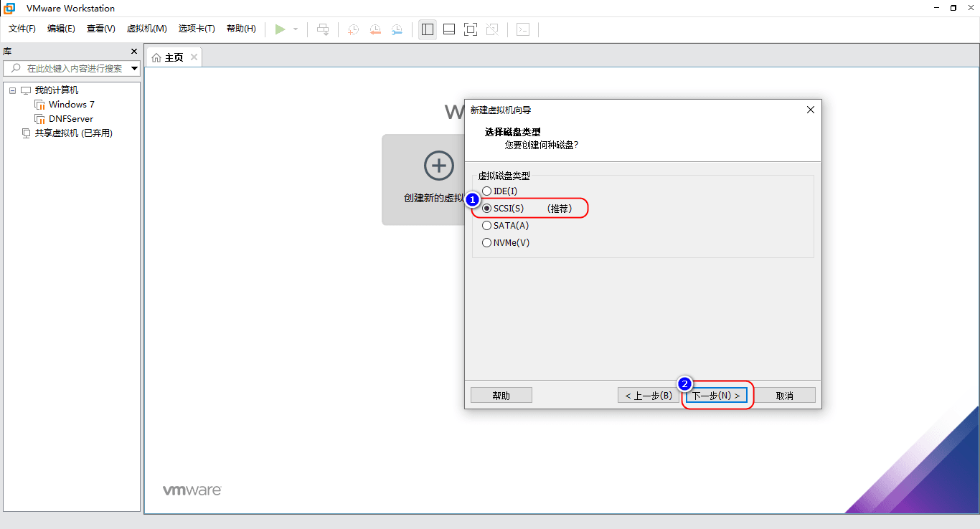Open the 虚拟机(M) menu
The height and width of the screenshot is (529, 980).
tap(146, 29)
